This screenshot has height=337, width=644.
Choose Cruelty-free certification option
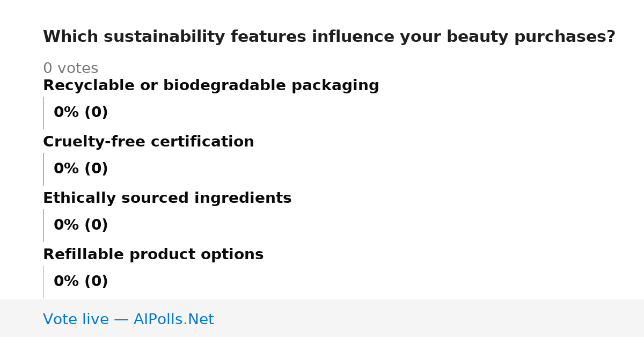coord(149,142)
